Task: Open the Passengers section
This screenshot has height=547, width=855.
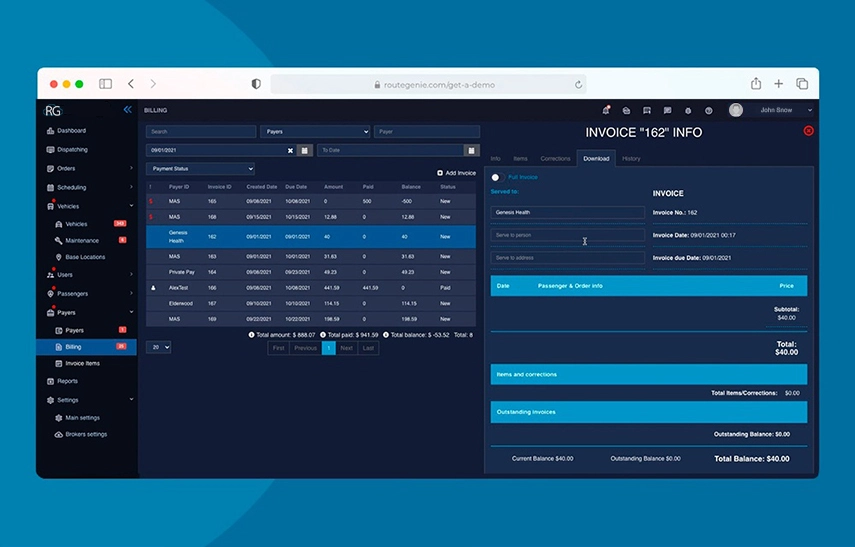Action: [67, 294]
